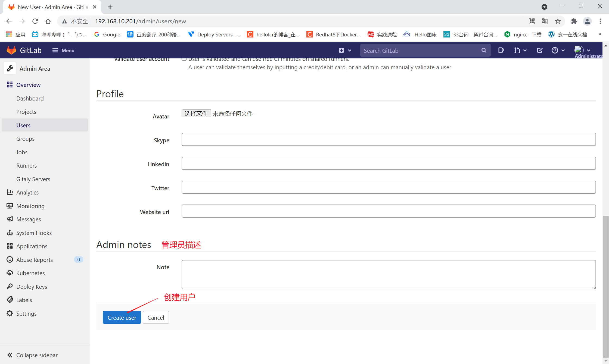The width and height of the screenshot is (609, 364).
Task: Bookmark page with star icon
Action: [x=558, y=21]
